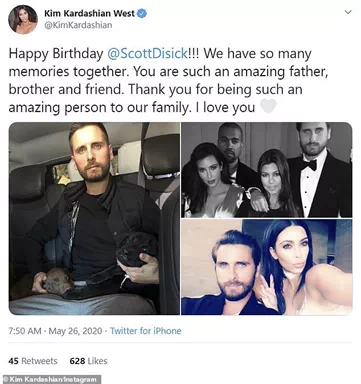Open the black-and-white group photo

click(x=267, y=170)
